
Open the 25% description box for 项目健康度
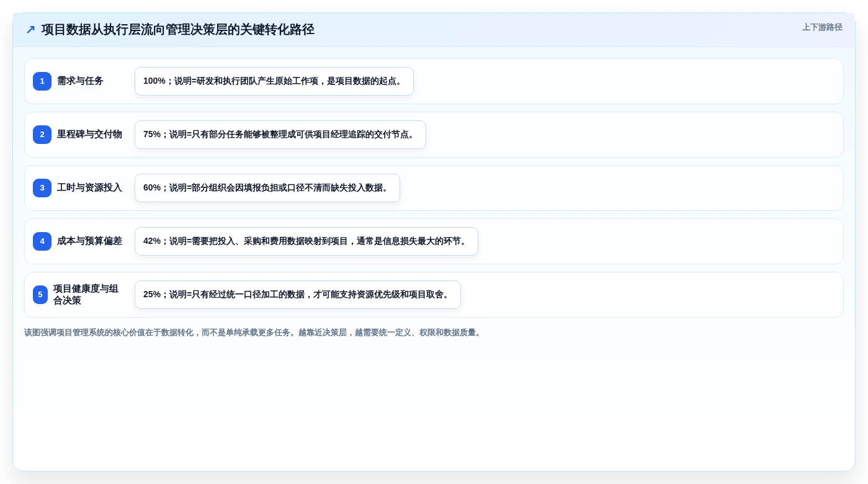tap(298, 295)
